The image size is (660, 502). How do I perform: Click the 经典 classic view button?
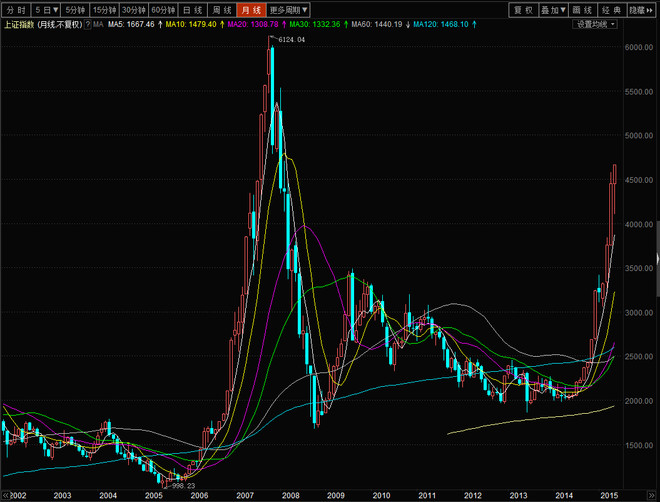click(x=612, y=10)
